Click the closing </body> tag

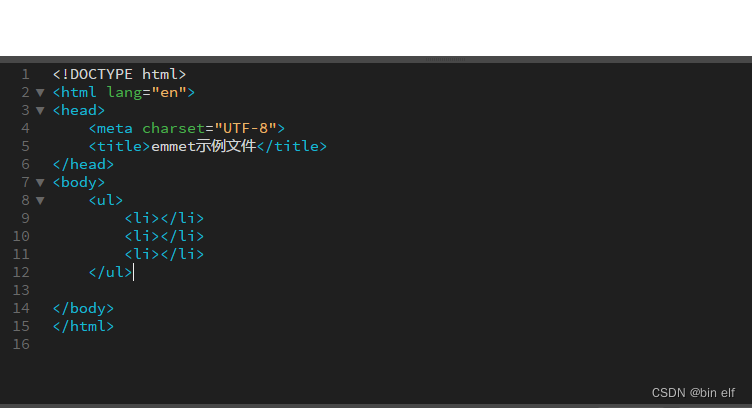point(83,308)
